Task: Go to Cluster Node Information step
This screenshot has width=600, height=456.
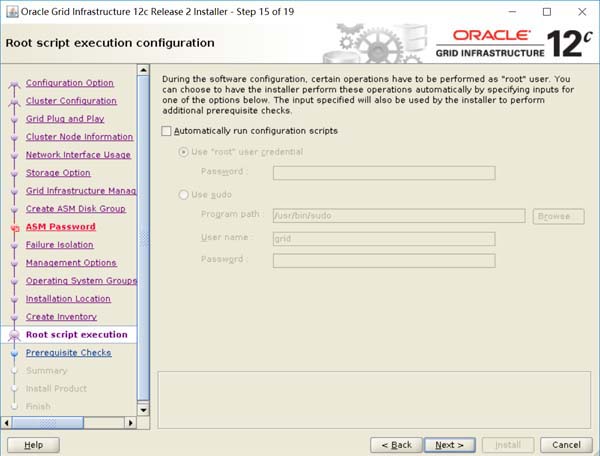Action: tap(80, 137)
